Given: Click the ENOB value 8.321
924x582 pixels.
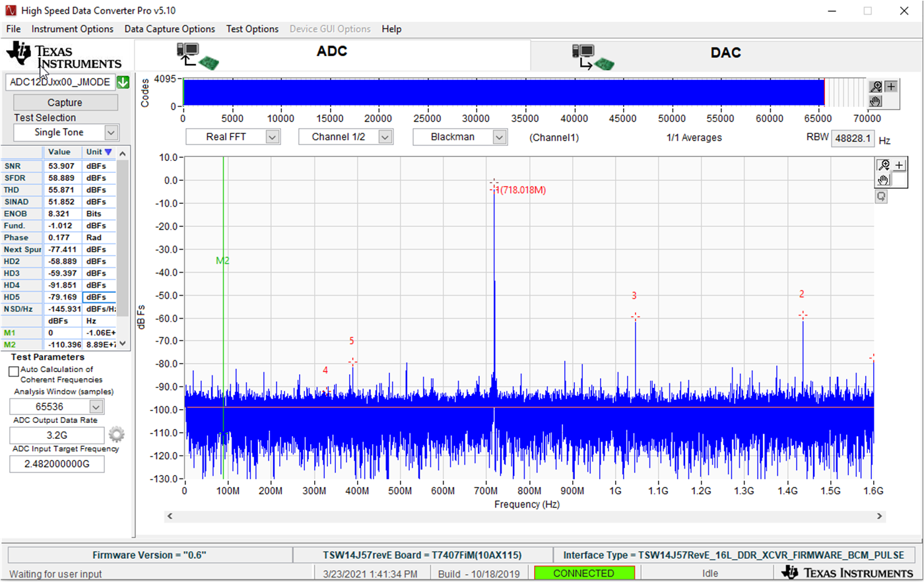Looking at the screenshot, I should tap(62, 214).
